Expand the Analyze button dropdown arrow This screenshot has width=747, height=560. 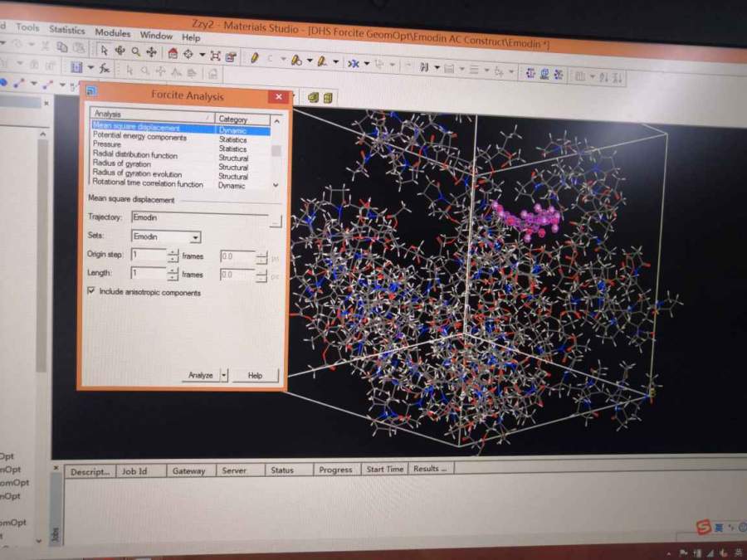224,376
